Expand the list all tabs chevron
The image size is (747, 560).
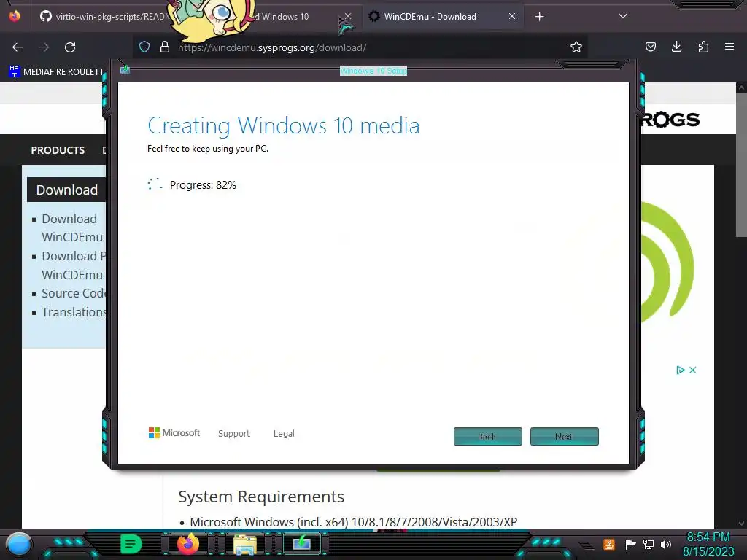click(623, 16)
